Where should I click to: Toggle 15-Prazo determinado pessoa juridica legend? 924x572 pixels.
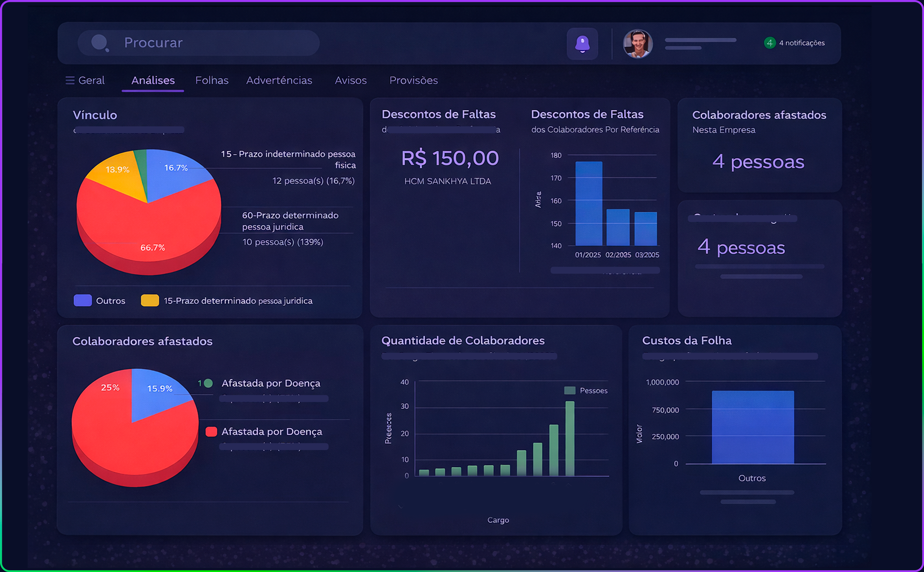(x=150, y=300)
